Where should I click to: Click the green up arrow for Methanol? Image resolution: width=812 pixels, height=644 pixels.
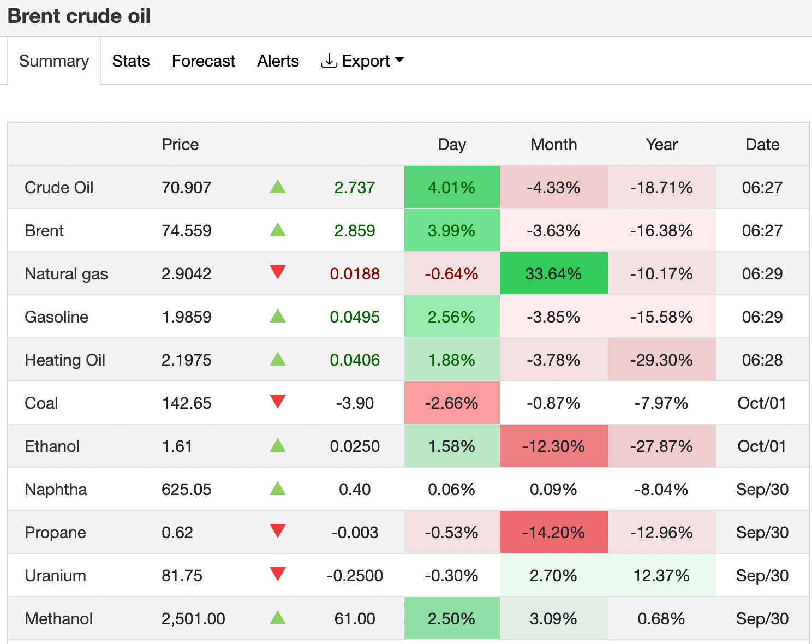pyautogui.click(x=278, y=618)
